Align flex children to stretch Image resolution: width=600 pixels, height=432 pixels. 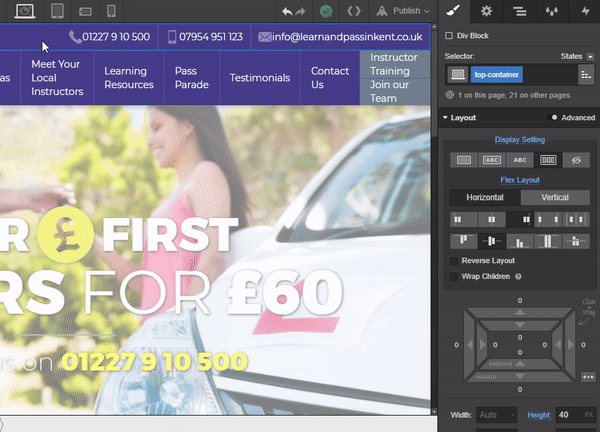point(548,241)
